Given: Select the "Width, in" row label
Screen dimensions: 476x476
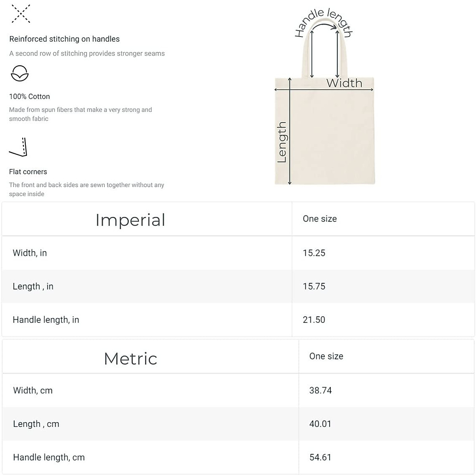Looking at the screenshot, I should point(30,253).
